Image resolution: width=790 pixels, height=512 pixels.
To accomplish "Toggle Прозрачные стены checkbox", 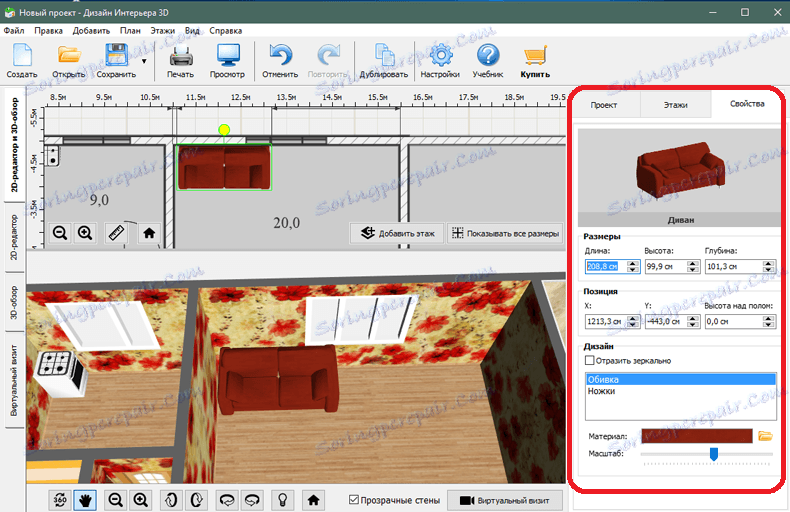I will tap(354, 500).
